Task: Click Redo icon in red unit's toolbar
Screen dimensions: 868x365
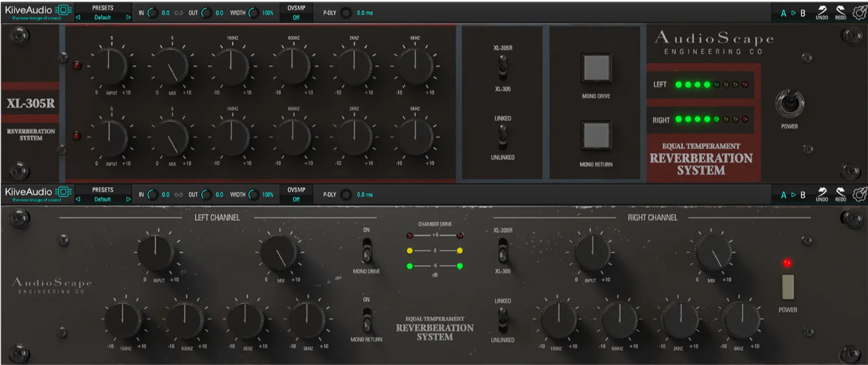Action: pos(841,13)
